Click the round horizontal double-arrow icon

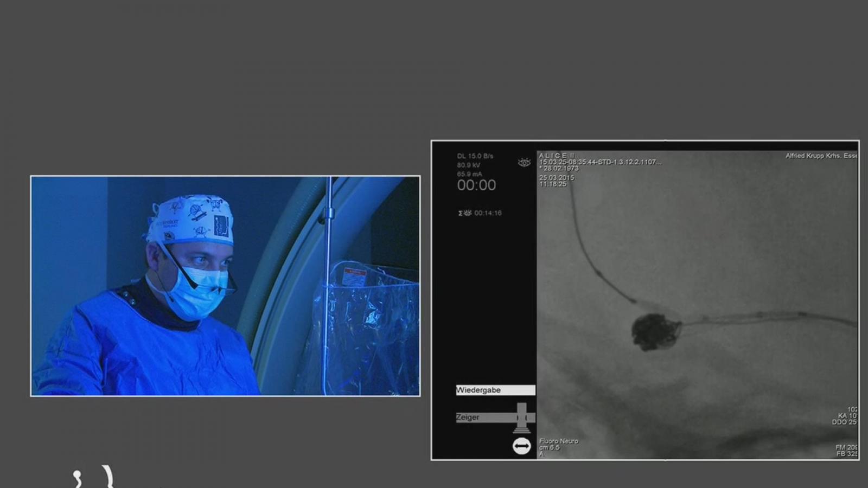521,446
